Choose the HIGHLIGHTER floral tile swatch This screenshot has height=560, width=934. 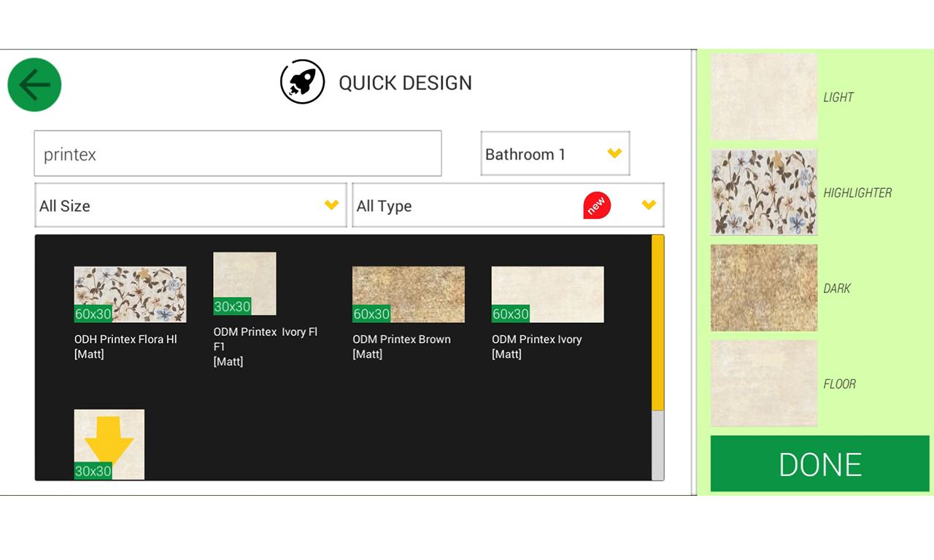[764, 192]
